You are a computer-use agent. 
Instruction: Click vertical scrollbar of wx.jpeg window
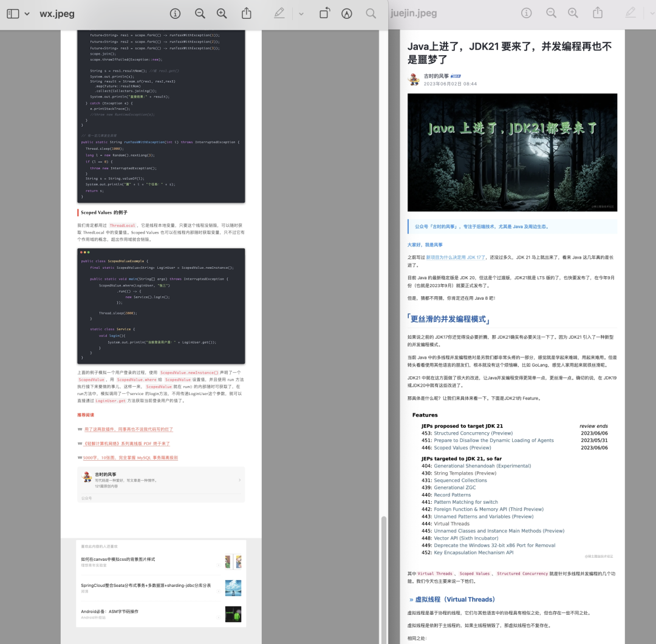coord(384,579)
